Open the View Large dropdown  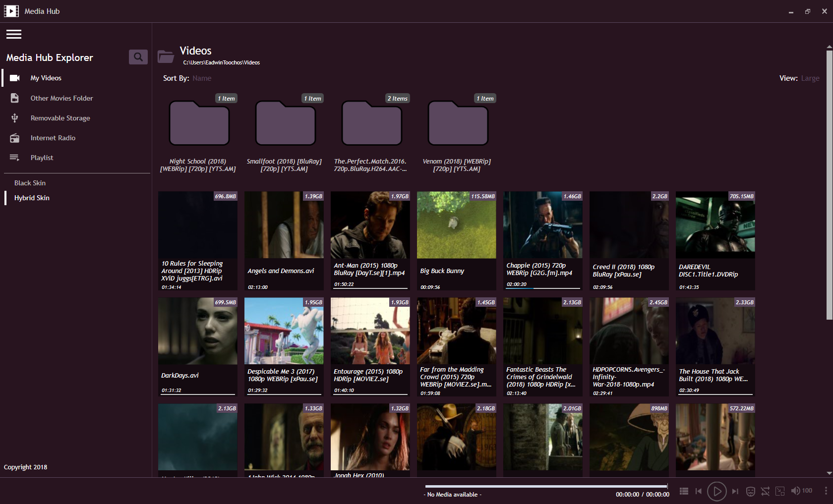(810, 78)
